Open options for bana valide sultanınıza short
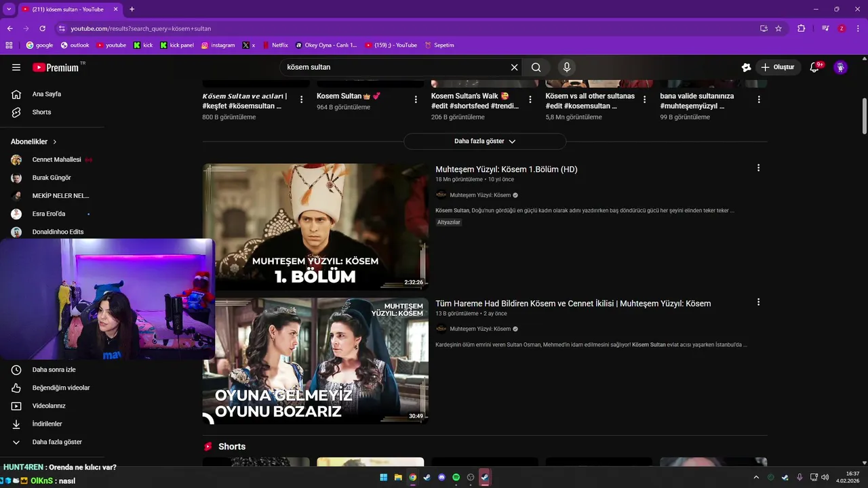Screen dimensions: 868x488 [x=759, y=99]
